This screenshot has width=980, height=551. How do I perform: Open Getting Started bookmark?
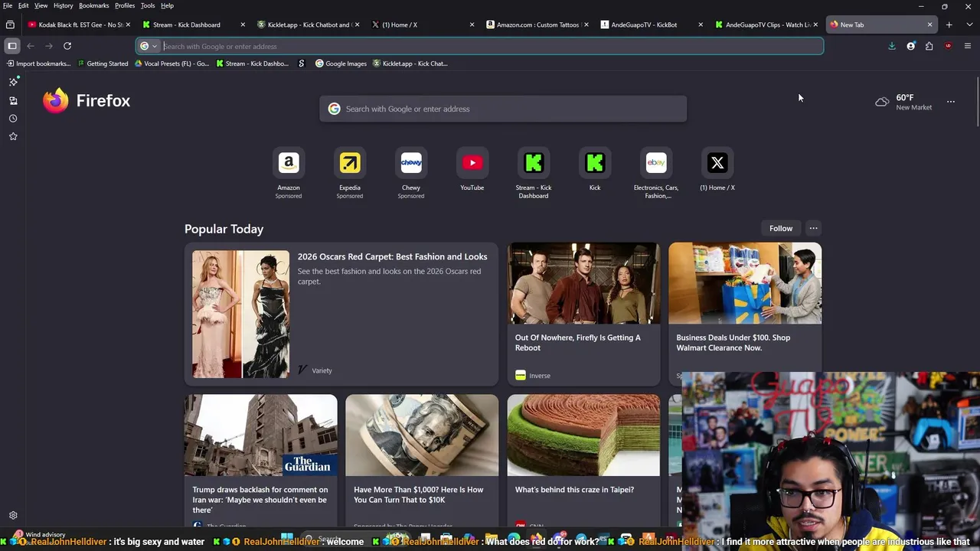pyautogui.click(x=103, y=64)
